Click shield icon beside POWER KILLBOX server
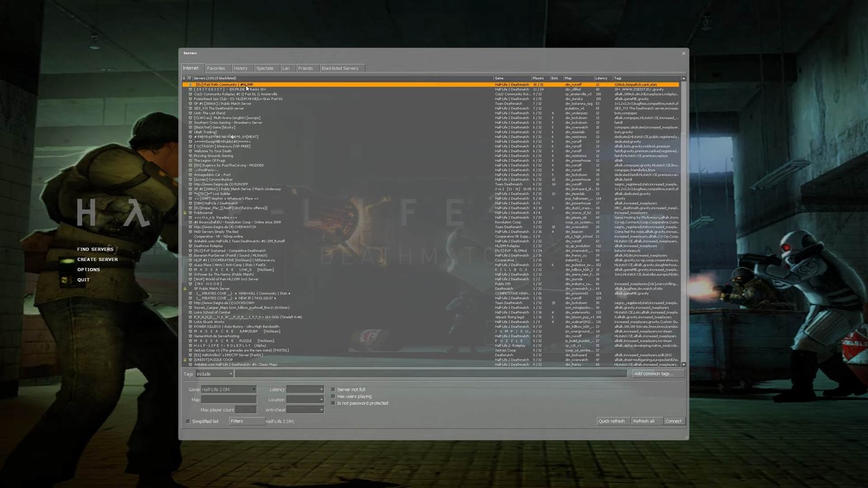This screenshot has width=868, height=488. (x=190, y=327)
